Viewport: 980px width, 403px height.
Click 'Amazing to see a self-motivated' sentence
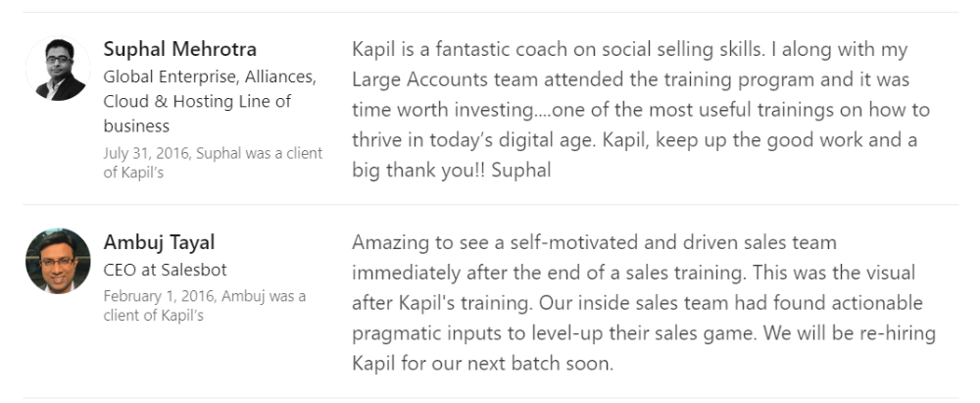coord(594,243)
